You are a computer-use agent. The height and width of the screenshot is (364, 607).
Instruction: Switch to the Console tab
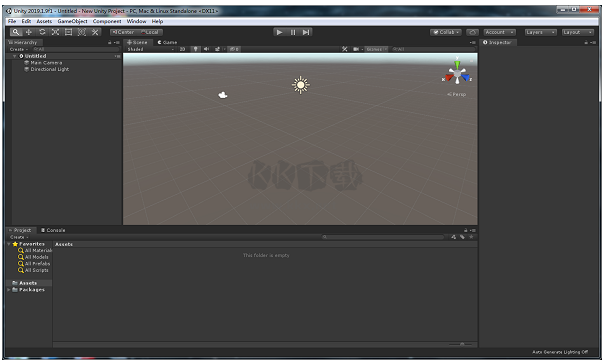[x=53, y=230]
